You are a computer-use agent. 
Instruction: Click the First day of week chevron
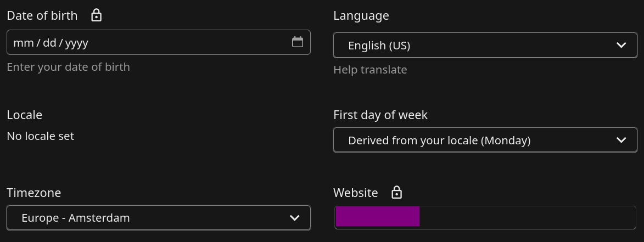click(621, 140)
